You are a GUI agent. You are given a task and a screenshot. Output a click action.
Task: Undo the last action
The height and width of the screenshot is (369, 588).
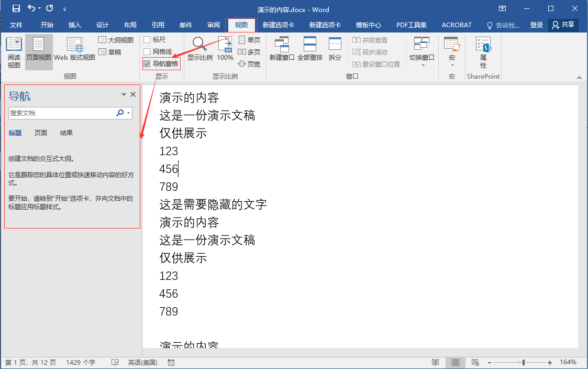point(31,8)
